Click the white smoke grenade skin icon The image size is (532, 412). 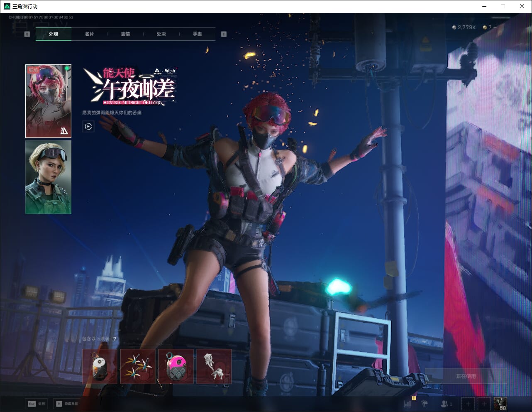tap(100, 366)
